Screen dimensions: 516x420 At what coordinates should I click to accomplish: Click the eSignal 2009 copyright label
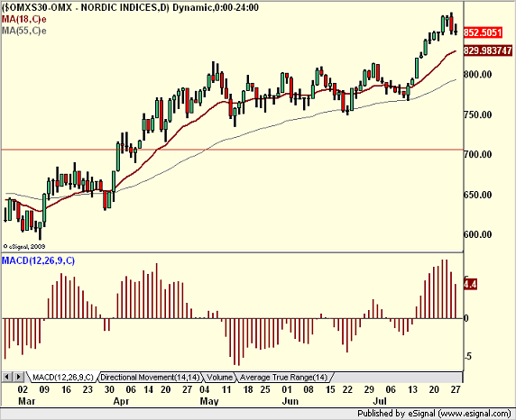24,246
